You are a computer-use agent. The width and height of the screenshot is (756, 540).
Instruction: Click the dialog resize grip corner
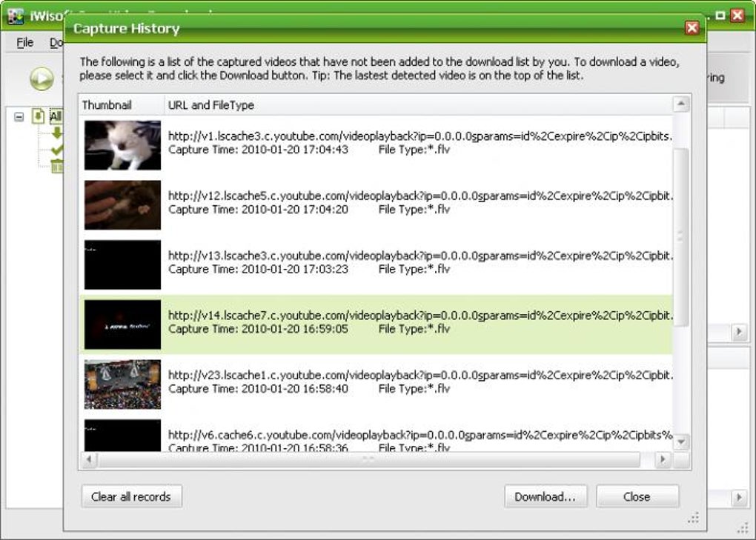[693, 519]
